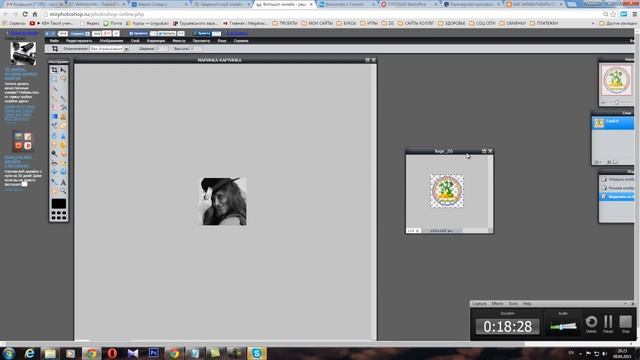Open the Изображение menu

pos(111,41)
